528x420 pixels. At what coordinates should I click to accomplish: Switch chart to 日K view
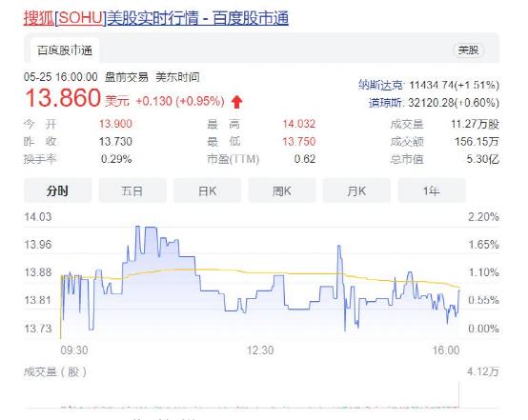pyautogui.click(x=207, y=190)
